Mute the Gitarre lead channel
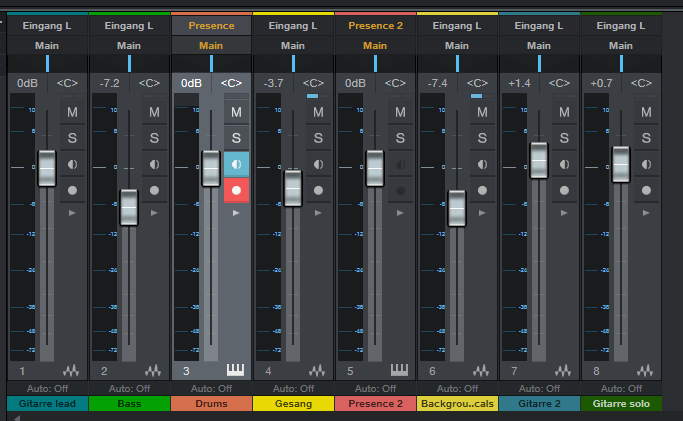 pyautogui.click(x=72, y=112)
